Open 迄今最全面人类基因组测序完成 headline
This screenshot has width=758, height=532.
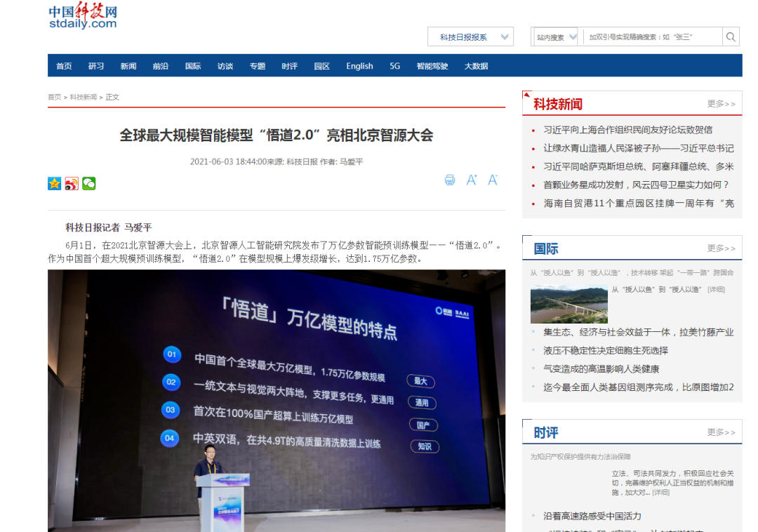(x=638, y=387)
